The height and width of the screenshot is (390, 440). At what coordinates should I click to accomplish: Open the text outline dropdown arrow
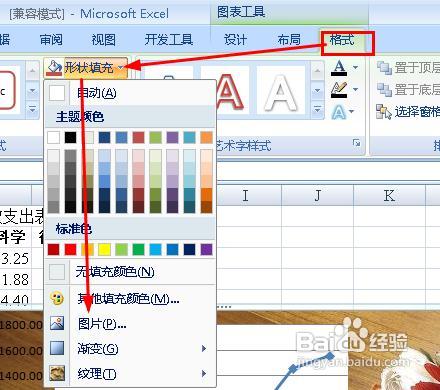coord(355,89)
